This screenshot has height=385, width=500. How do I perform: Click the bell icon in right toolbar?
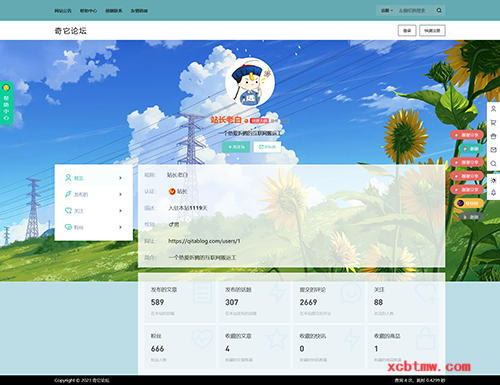(x=494, y=193)
